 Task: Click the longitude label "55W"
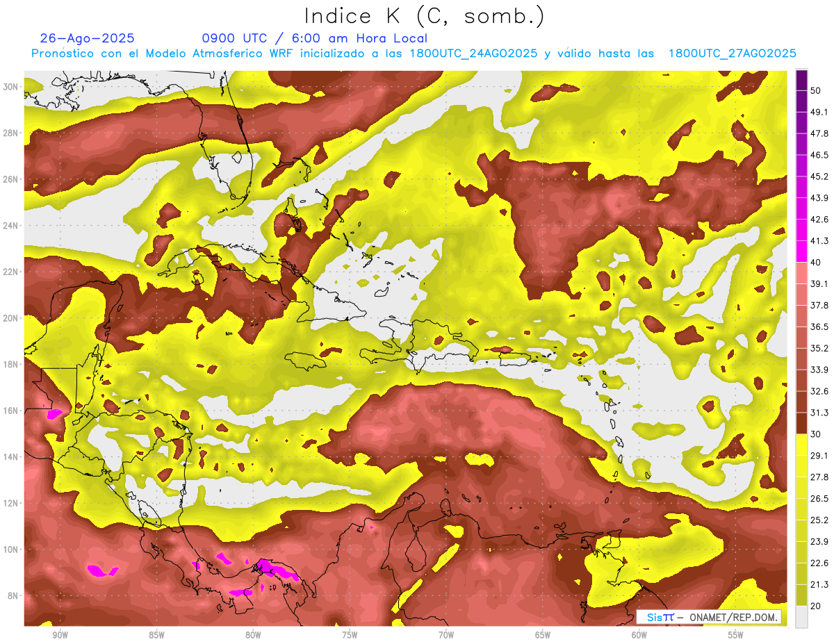click(x=736, y=635)
